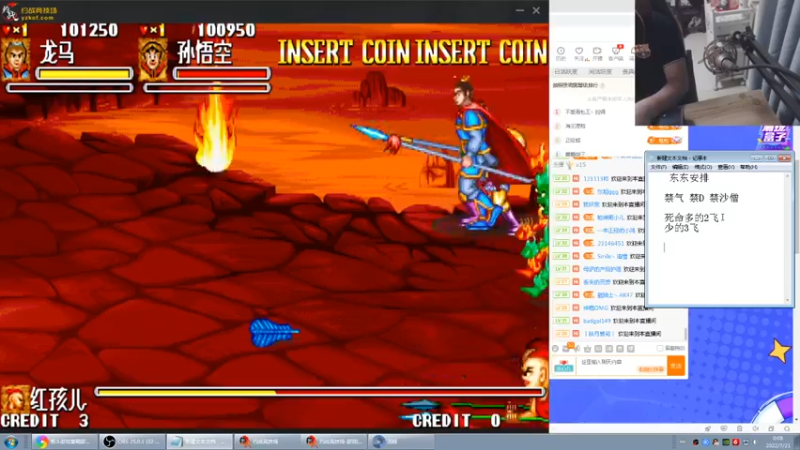Click the 孙悟空 player portrait
Image resolution: width=800 pixels, height=450 pixels.
click(x=153, y=59)
